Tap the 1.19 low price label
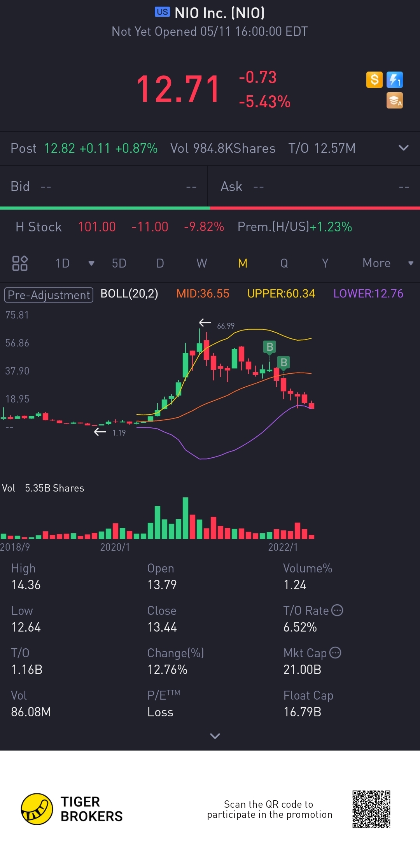The width and height of the screenshot is (420, 868). click(x=119, y=433)
